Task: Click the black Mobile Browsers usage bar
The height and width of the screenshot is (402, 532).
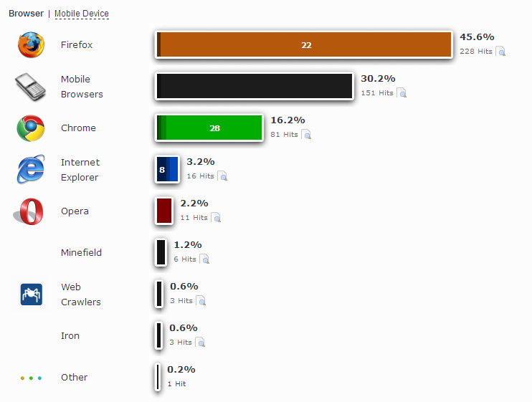Action: click(x=255, y=86)
